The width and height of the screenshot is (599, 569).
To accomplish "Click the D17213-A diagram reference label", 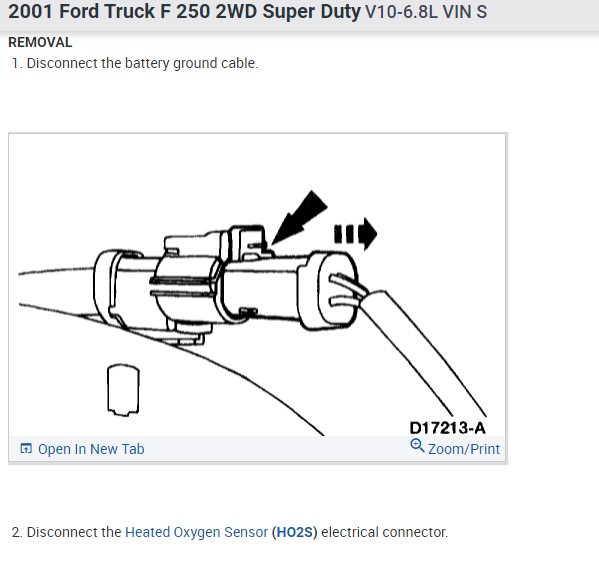I will [447, 428].
